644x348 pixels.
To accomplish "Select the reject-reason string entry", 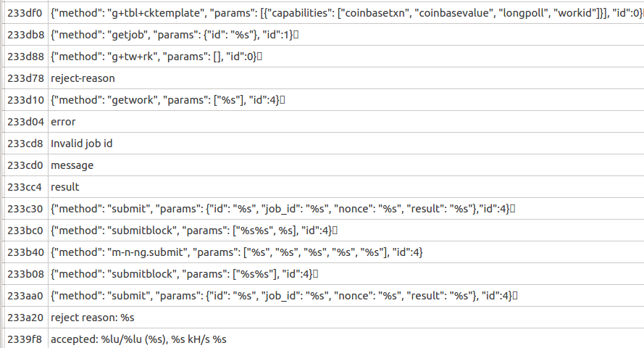I will (x=83, y=78).
